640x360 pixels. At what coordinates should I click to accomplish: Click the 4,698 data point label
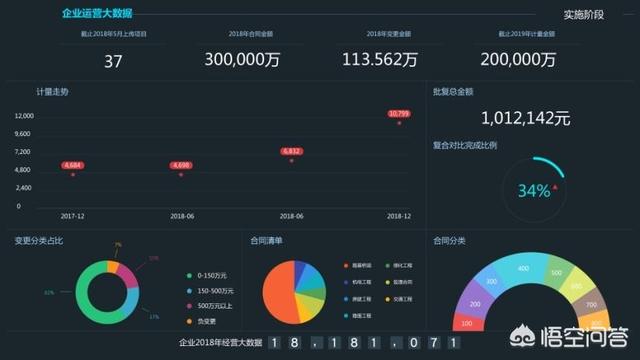point(181,165)
